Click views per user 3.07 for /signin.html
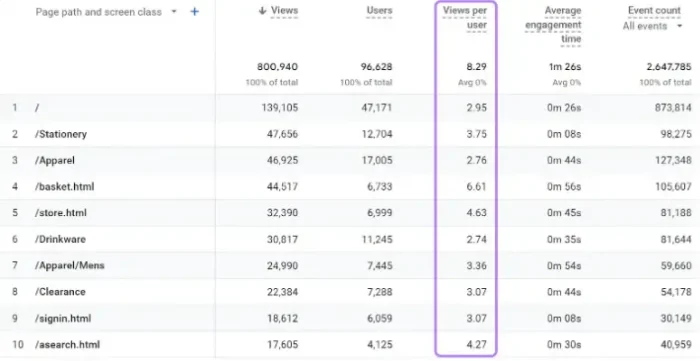 [476, 318]
